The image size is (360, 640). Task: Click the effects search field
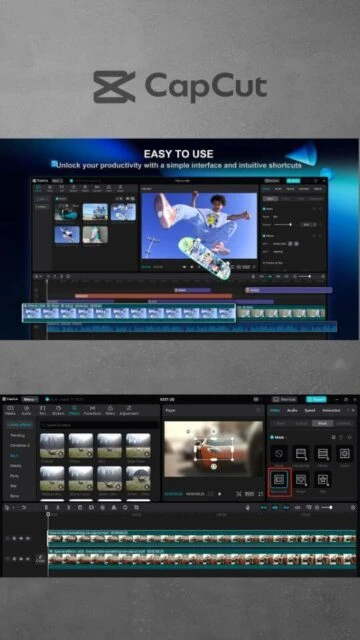point(99,425)
